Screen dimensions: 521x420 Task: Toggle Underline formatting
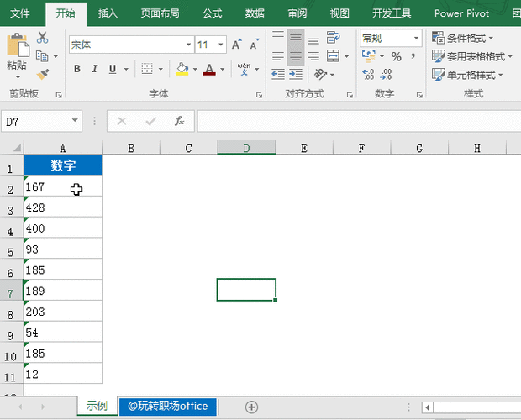pyautogui.click(x=113, y=69)
